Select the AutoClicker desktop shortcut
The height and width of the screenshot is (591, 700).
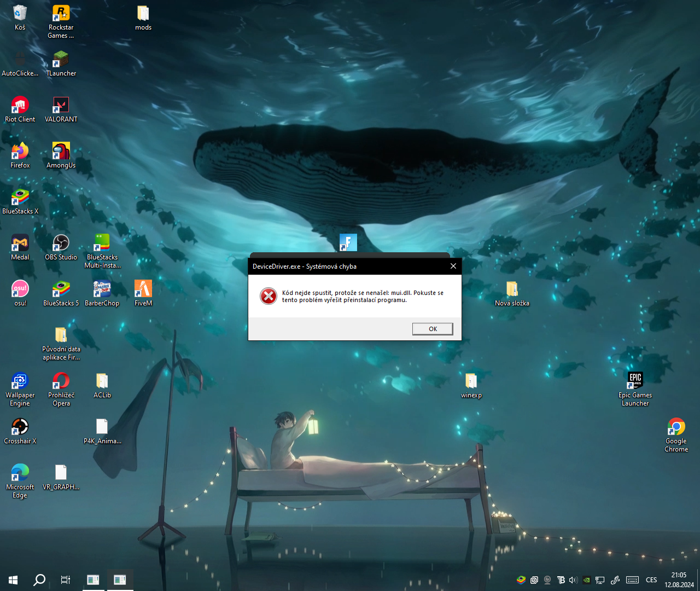[20, 63]
